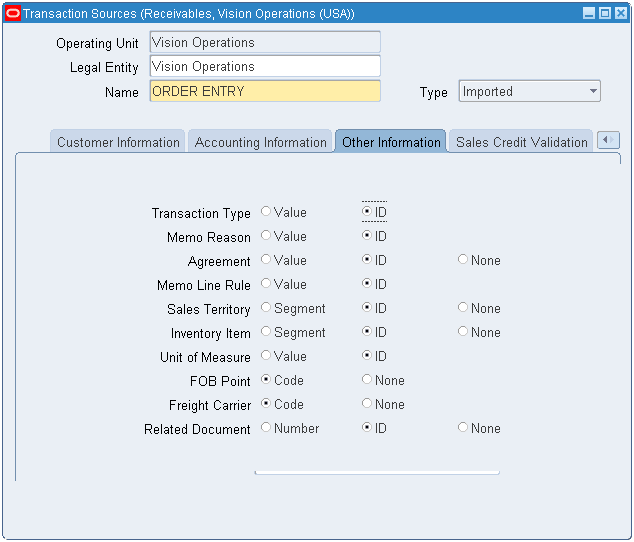Screen dimensions: 634x542
Task: Choose Value option for Memo Reason
Action: click(x=266, y=236)
